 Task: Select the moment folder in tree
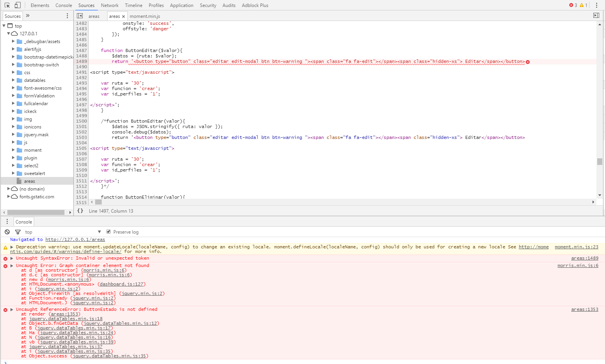coord(33,150)
